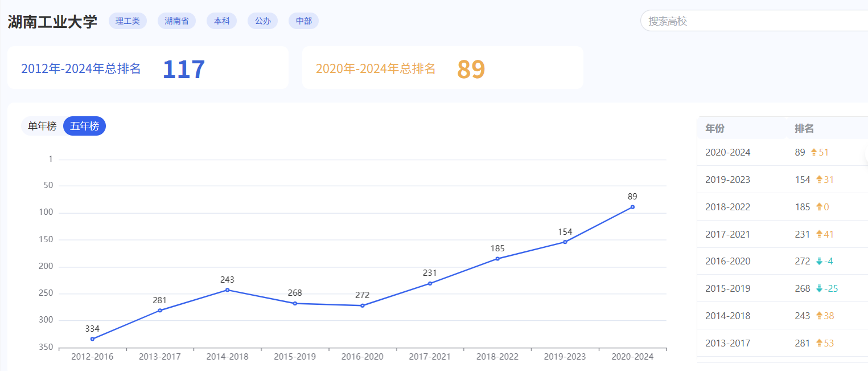Switch to the 单年榜 single-year ranking
Viewport: 868px width, 371px height.
click(42, 126)
